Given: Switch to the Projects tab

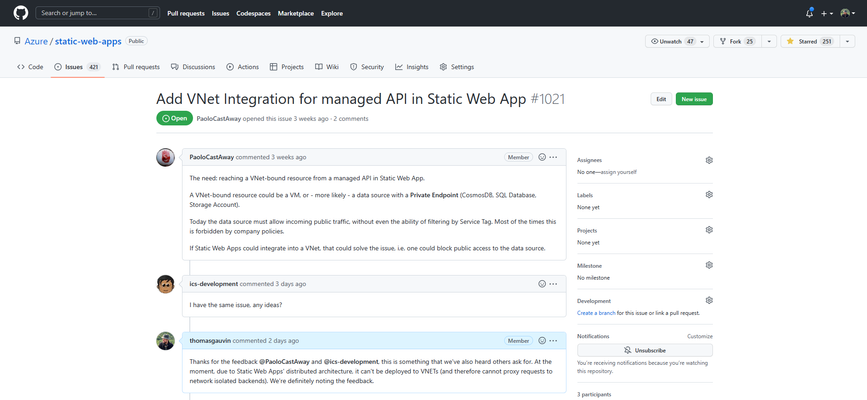Looking at the screenshot, I should coord(286,67).
